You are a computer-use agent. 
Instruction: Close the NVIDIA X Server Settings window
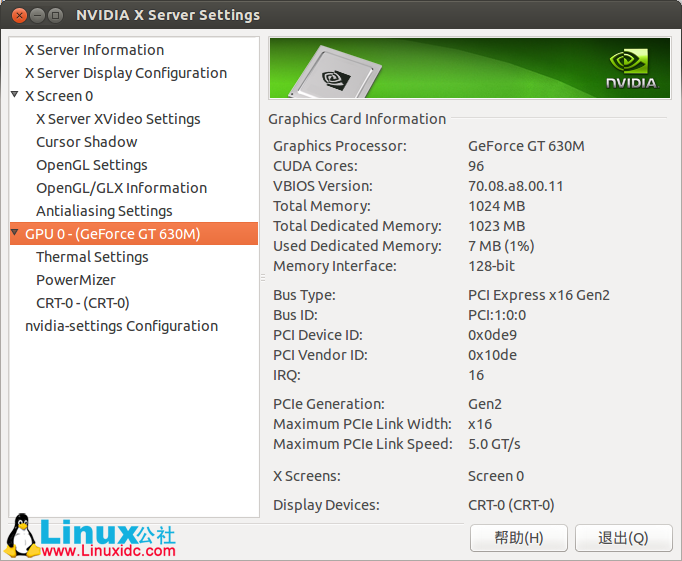click(17, 15)
